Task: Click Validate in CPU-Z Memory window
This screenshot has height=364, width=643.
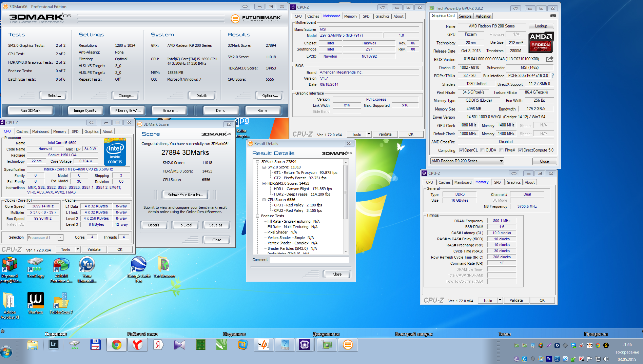Action: coord(516,300)
